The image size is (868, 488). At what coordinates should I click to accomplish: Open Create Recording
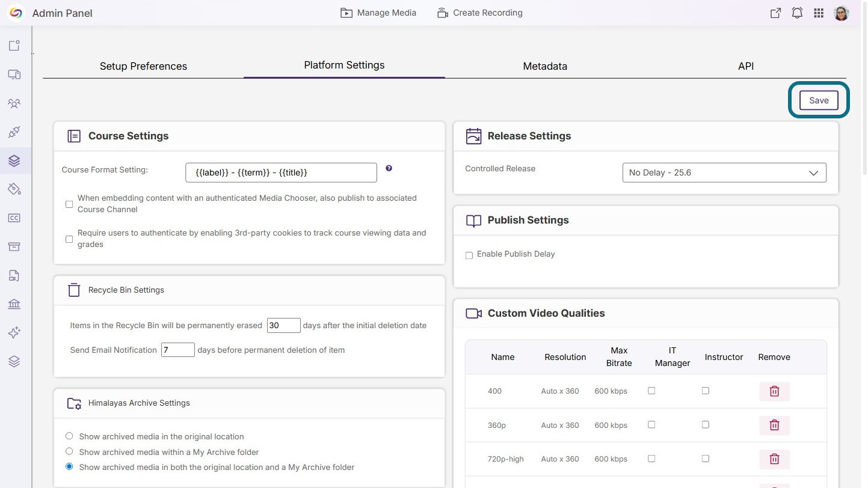click(480, 13)
